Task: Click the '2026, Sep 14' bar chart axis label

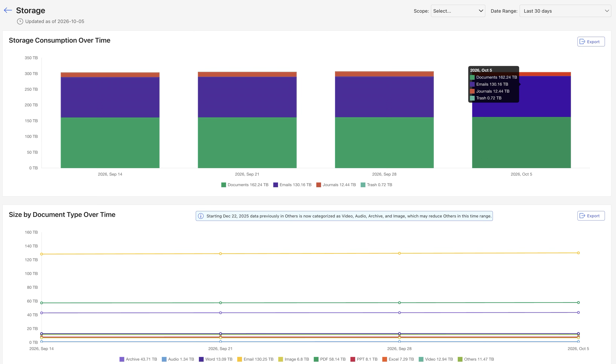Action: 110,174
